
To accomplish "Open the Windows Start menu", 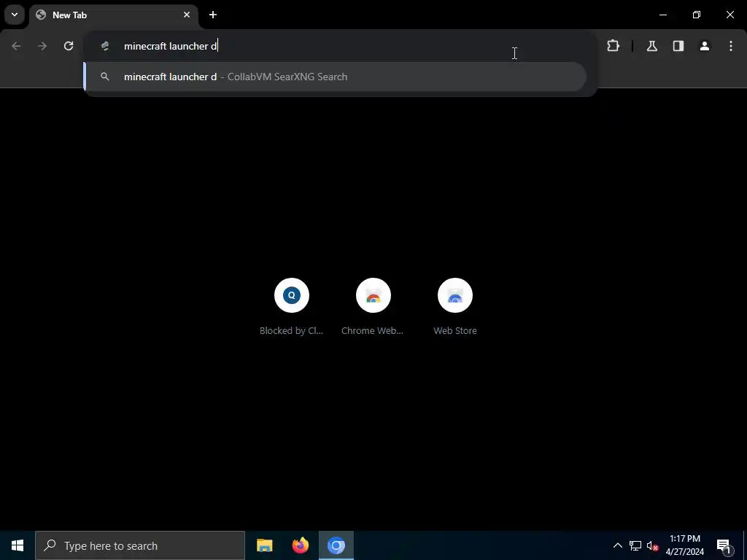I will point(18,545).
